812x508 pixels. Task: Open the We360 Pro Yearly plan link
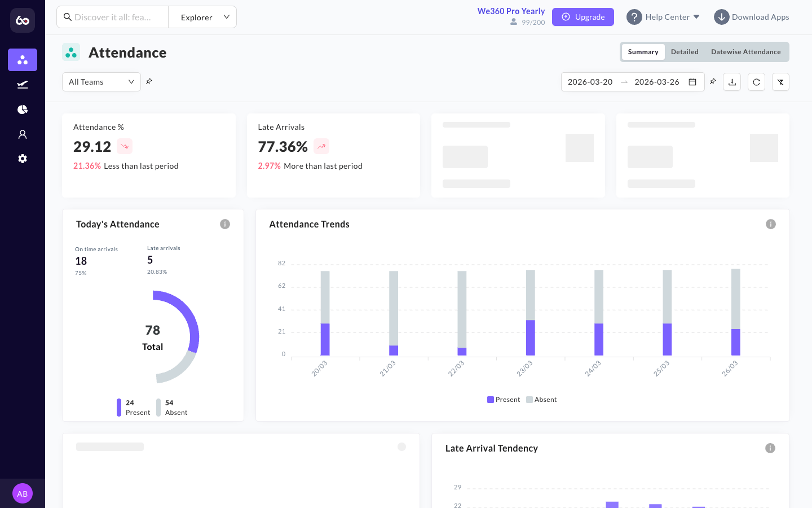coord(511,11)
